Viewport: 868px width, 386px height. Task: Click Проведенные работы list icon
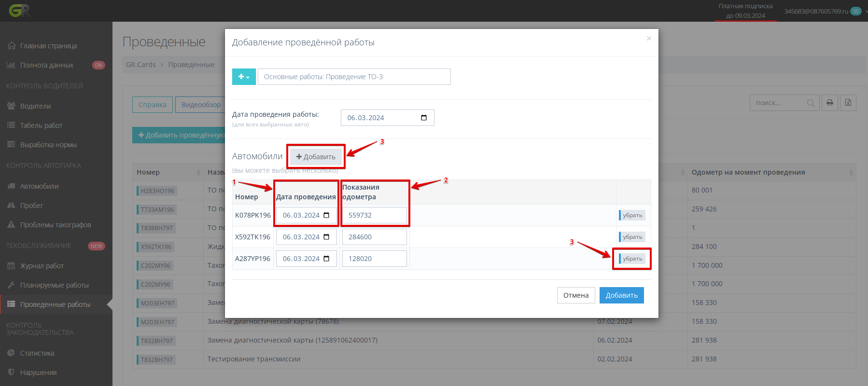click(x=11, y=304)
